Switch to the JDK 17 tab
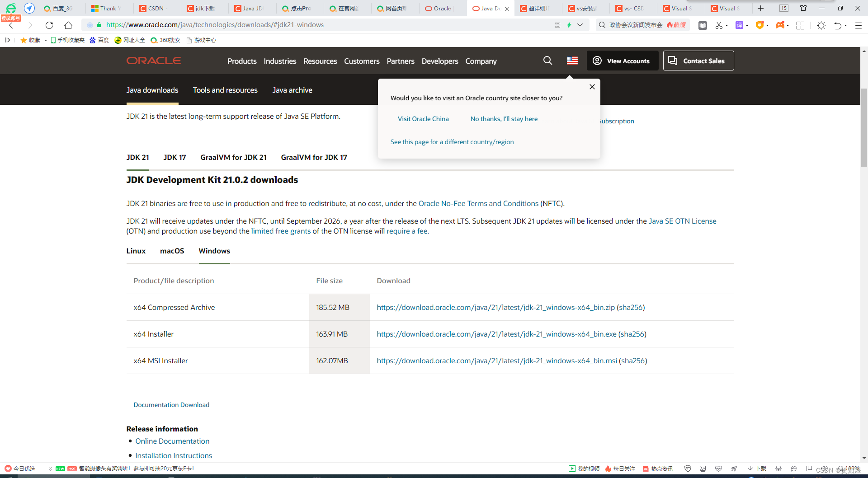 pyautogui.click(x=175, y=157)
